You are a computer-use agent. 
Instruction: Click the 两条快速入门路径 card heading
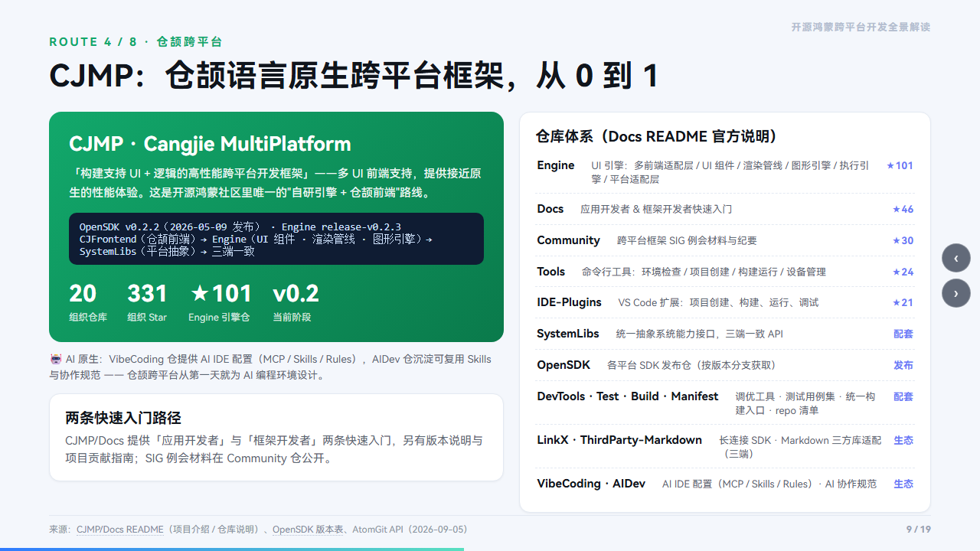coord(123,418)
